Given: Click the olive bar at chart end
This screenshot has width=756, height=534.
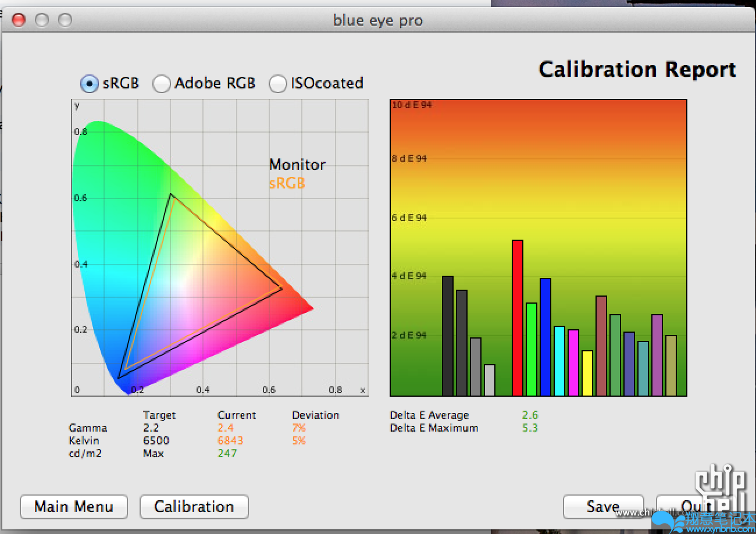Looking at the screenshot, I should pos(671,365).
